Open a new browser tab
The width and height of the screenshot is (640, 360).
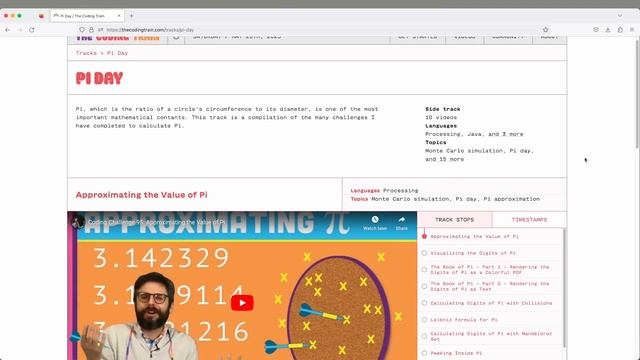pos(131,16)
